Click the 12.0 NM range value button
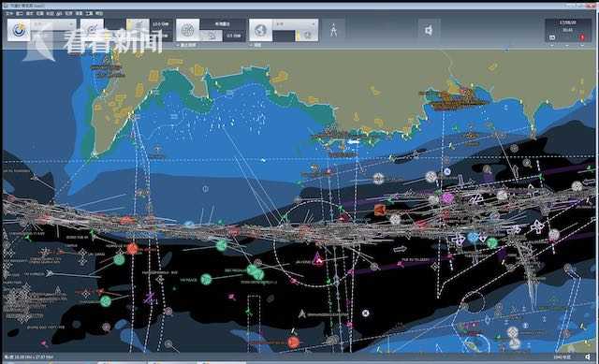The height and width of the screenshot is (364, 599). point(161,24)
